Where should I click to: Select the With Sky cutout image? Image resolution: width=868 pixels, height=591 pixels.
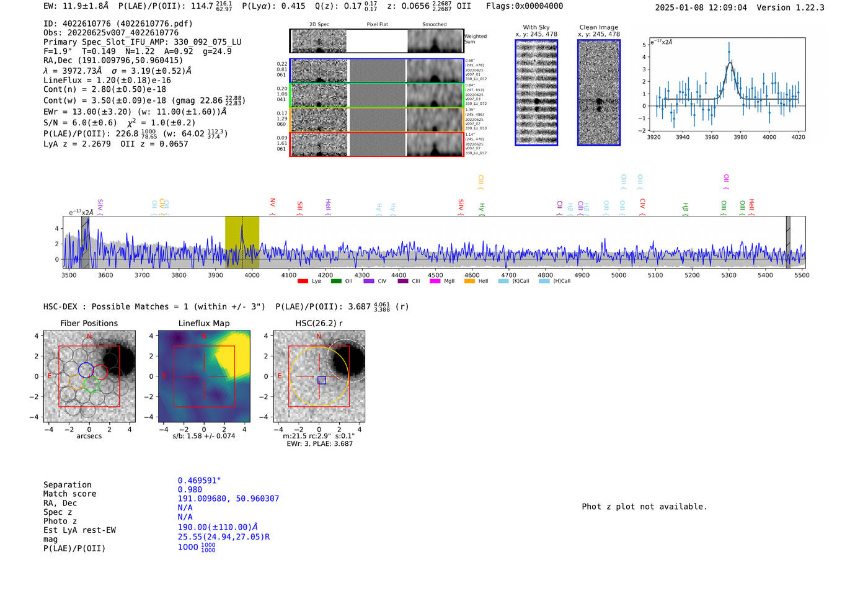coord(536,92)
